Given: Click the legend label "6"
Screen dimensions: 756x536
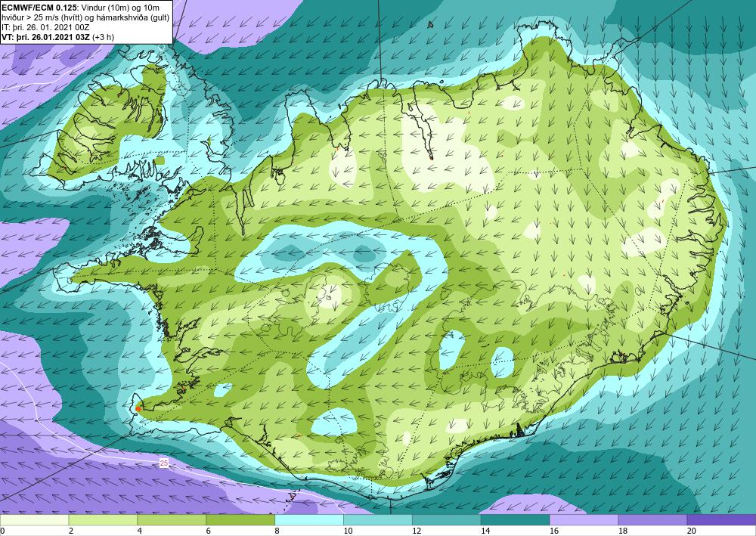Looking at the screenshot, I should pyautogui.click(x=209, y=531).
